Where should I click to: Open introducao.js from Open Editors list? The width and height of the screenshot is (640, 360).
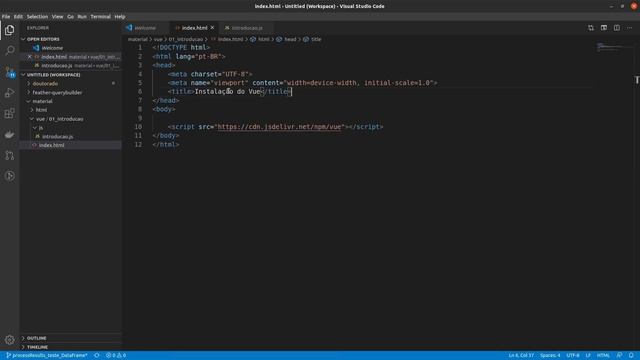coord(57,66)
